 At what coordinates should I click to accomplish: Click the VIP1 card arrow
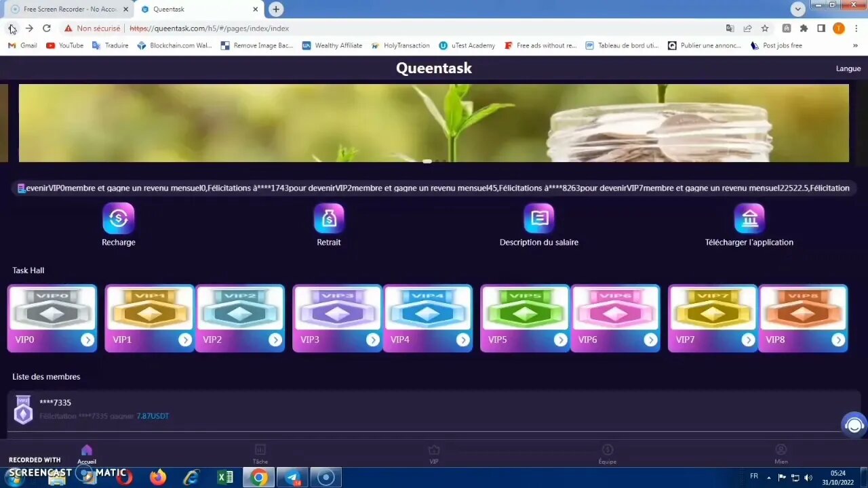[185, 340]
